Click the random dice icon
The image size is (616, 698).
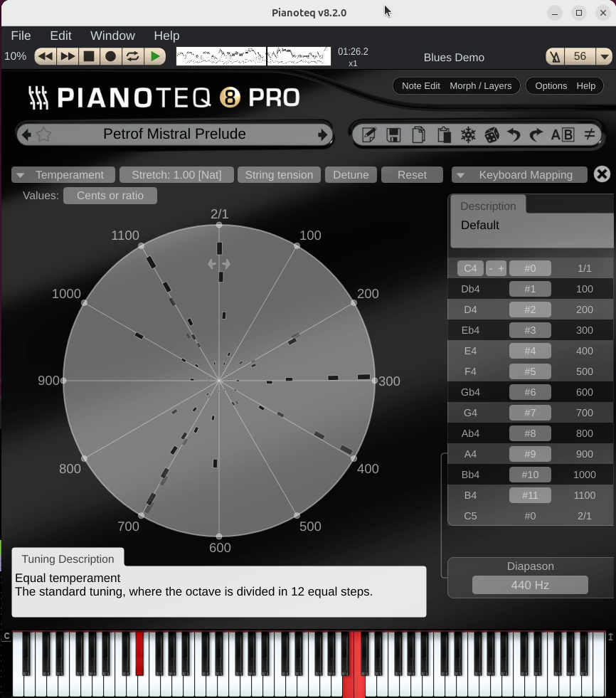point(492,134)
